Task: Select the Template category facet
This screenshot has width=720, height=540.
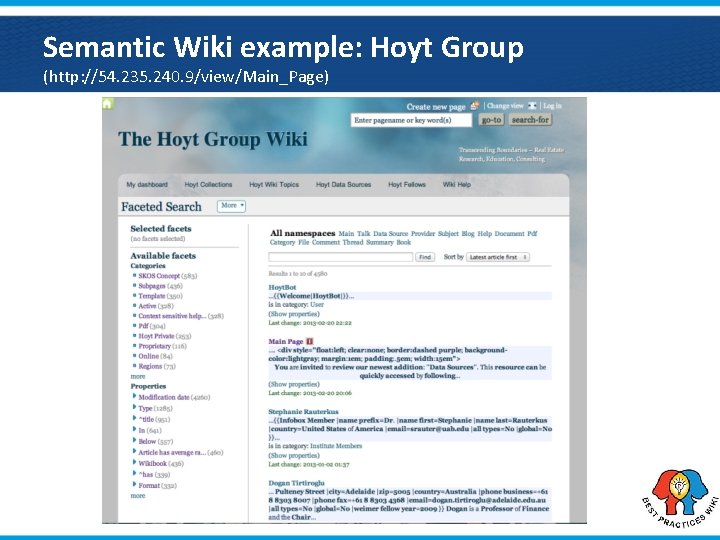Action: [152, 296]
